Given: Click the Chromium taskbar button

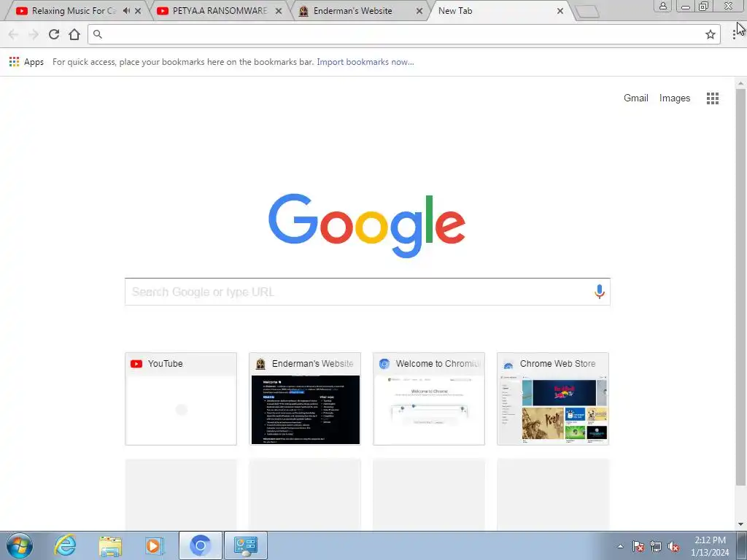Looking at the screenshot, I should 200,545.
